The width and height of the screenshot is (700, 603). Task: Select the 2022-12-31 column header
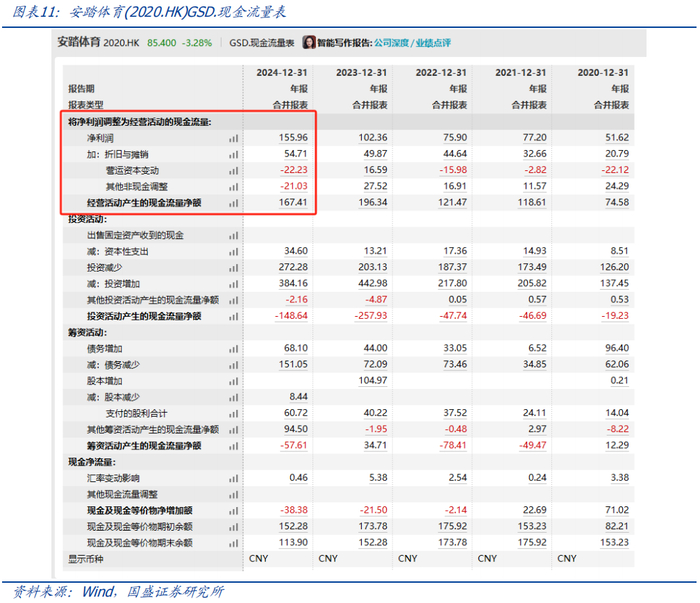[441, 73]
